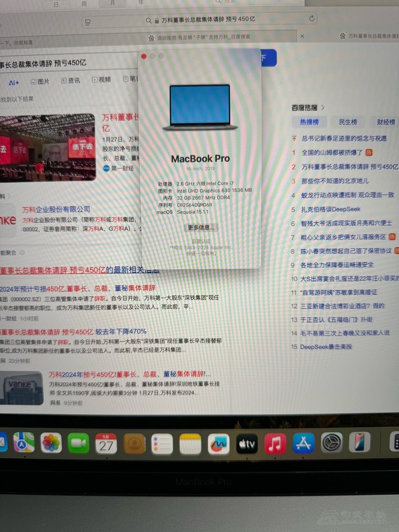
Task: Launch Photos from the Dock
Action: tap(51, 443)
